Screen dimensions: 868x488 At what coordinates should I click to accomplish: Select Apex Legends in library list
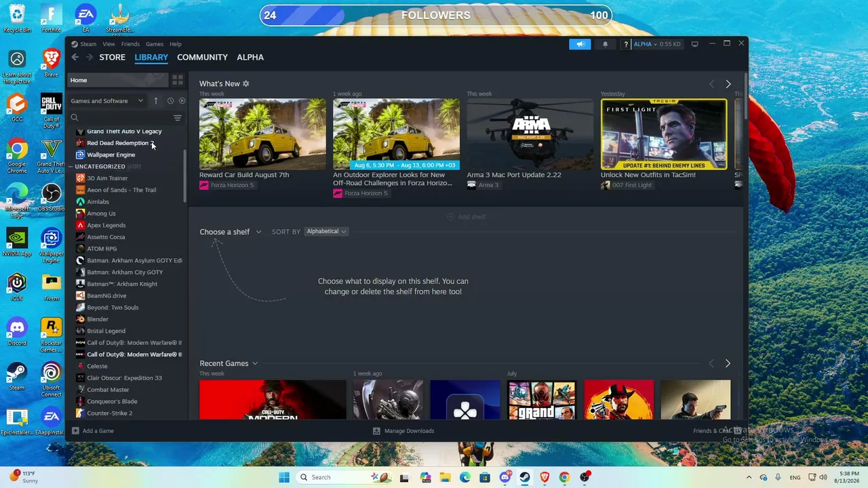[x=106, y=225]
